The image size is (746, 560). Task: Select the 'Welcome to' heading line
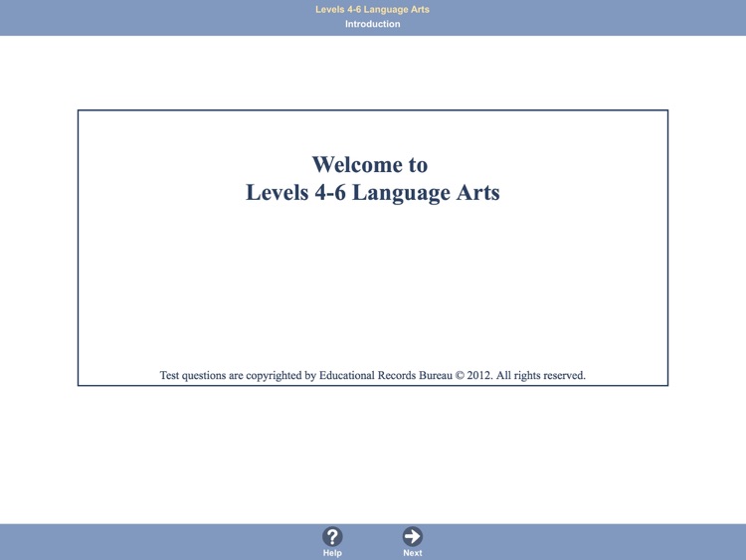coord(370,165)
